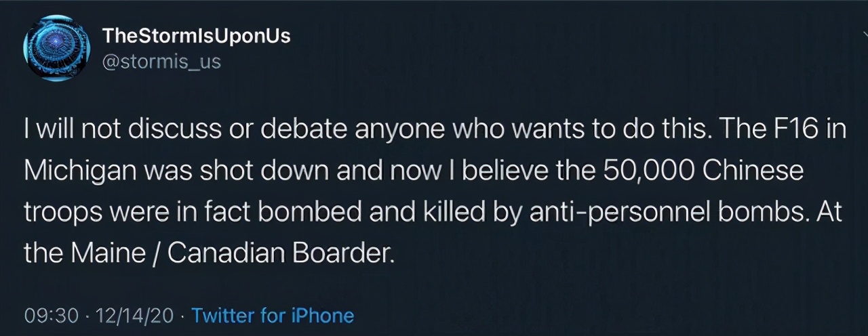
Task: Click the 09:30 timestamp
Action: click(x=50, y=315)
